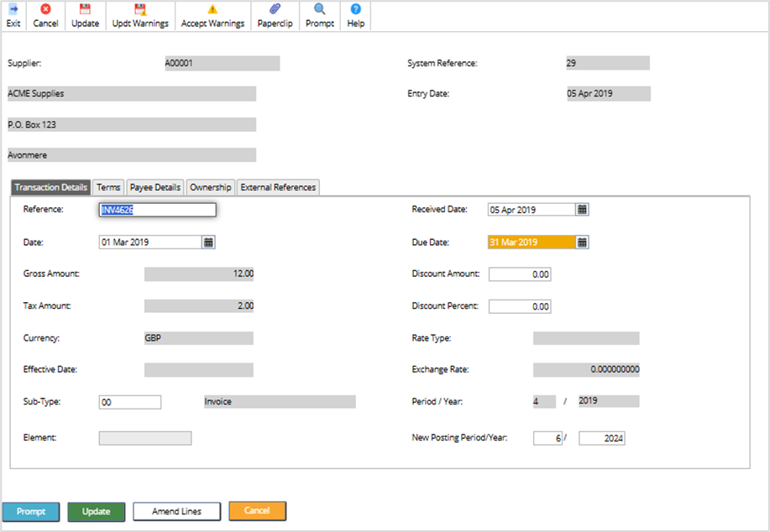
Task: Click the orange Cancel button
Action: coord(257,511)
